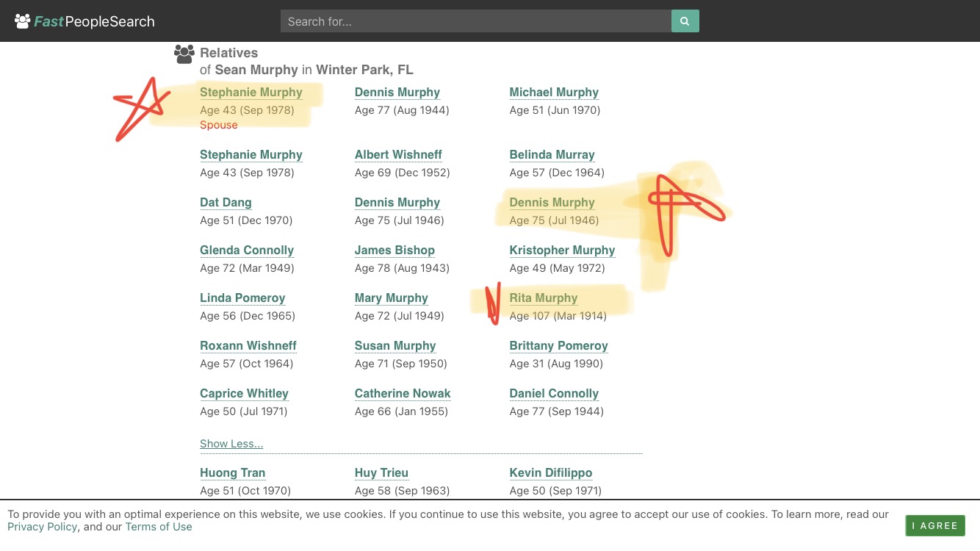Select text Age 69 (Dec 1952)

pyautogui.click(x=403, y=173)
